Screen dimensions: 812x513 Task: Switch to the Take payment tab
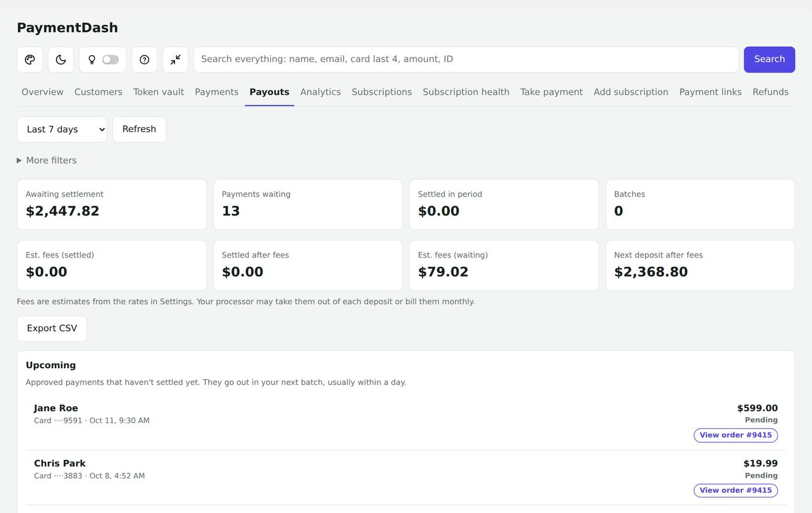551,92
